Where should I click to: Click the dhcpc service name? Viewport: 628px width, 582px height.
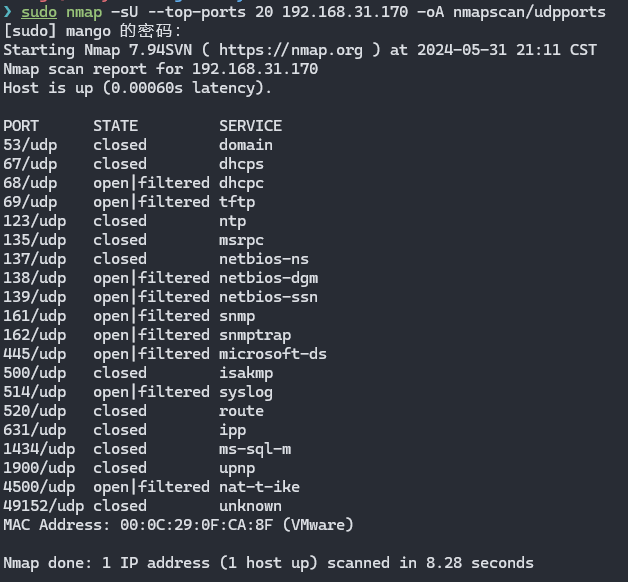pos(241,183)
